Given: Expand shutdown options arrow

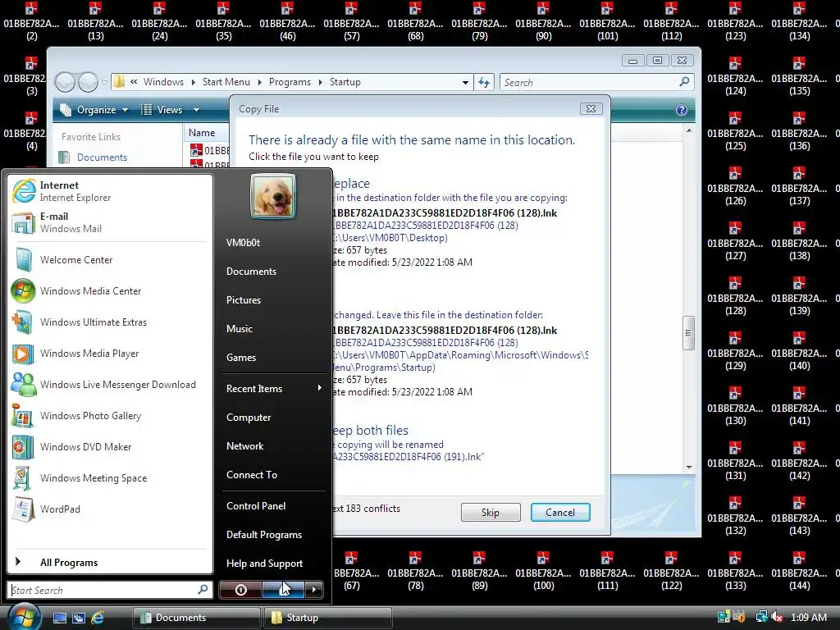Looking at the screenshot, I should [314, 590].
